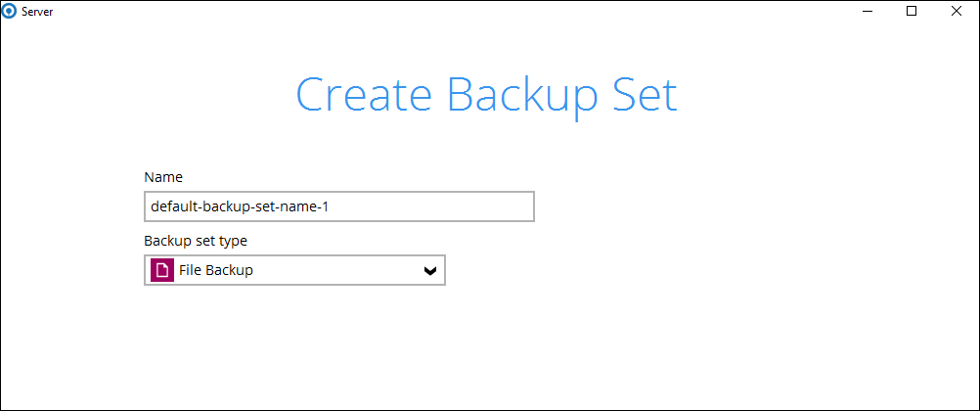Click into the Name input field

pyautogui.click(x=338, y=206)
